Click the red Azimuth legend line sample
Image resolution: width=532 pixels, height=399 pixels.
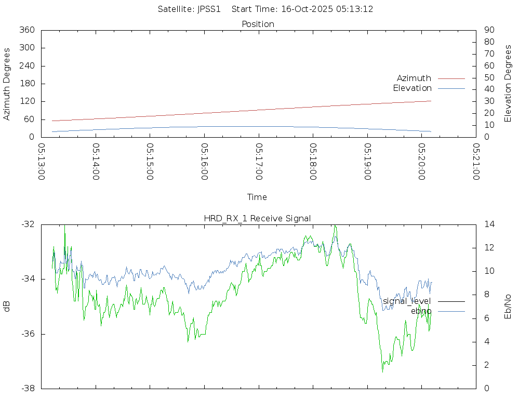coord(451,78)
